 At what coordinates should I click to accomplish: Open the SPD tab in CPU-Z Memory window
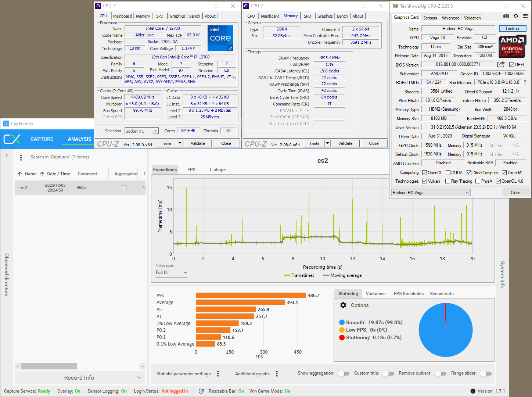pyautogui.click(x=308, y=16)
